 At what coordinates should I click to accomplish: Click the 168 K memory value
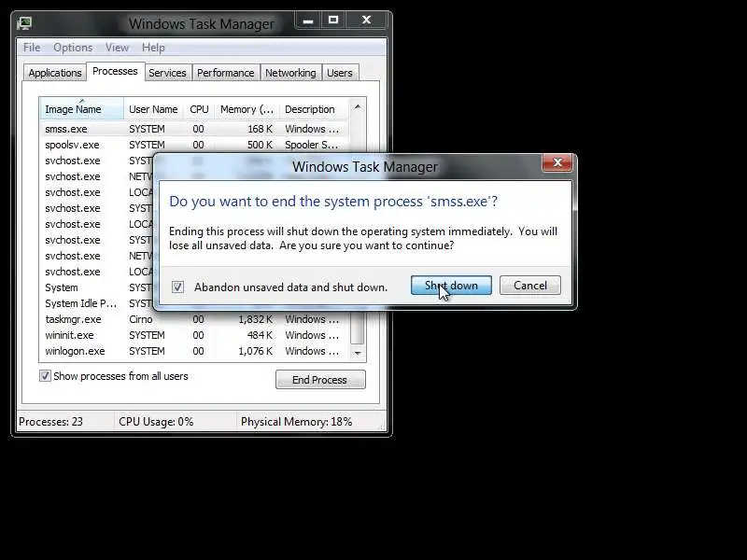pos(260,129)
